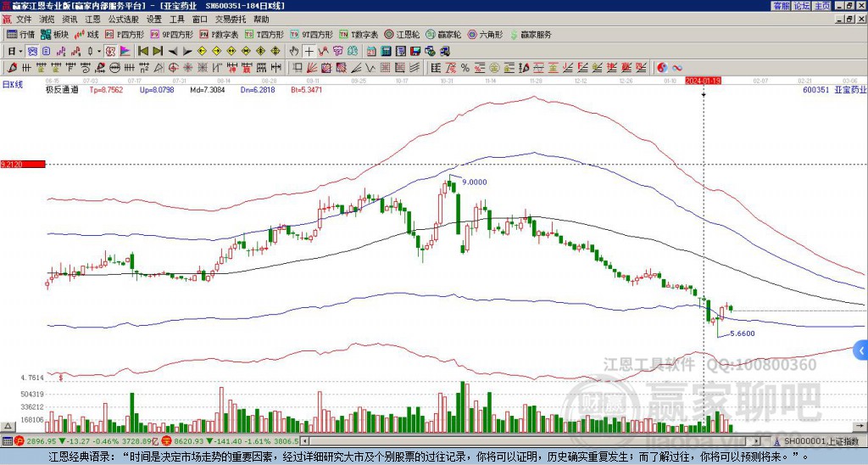Screen dimensions: 868x465
Task: Toggle the 权 rights-adjustment button
Action: [x=110, y=51]
